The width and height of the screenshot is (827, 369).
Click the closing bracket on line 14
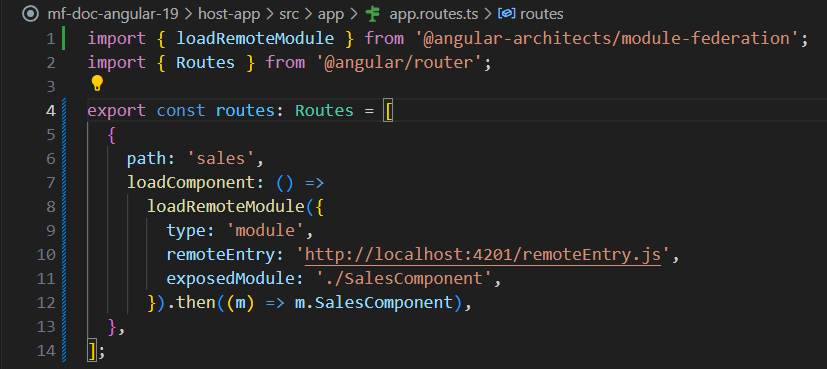tap(92, 351)
